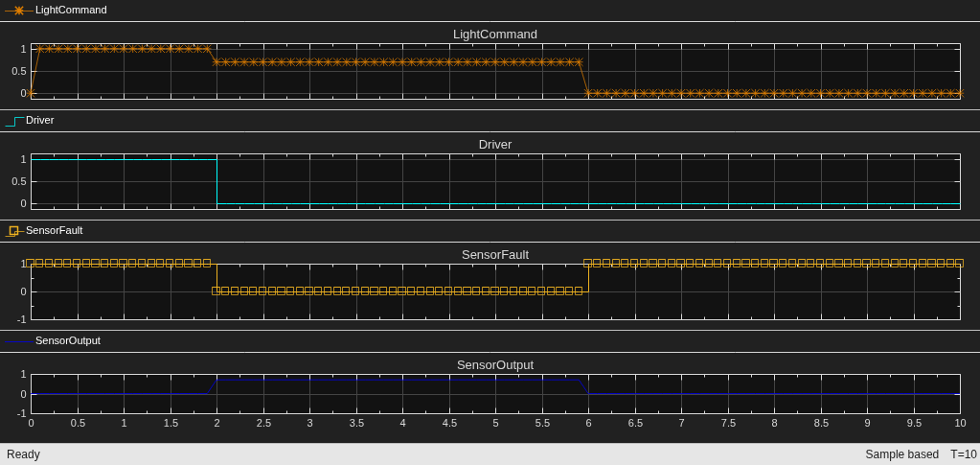Click the SensorOutput legend blue line icon
This screenshot has height=465, width=980.
tap(19, 341)
